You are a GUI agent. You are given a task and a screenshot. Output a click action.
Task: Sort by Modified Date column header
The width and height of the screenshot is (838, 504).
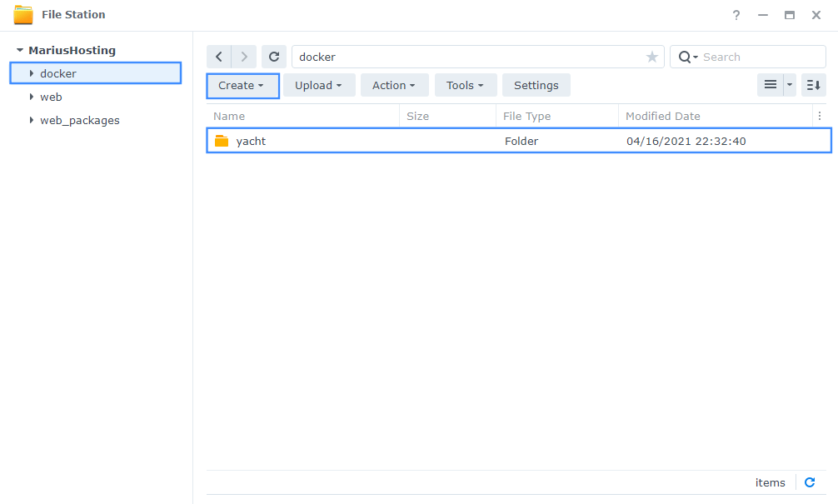pyautogui.click(x=715, y=116)
